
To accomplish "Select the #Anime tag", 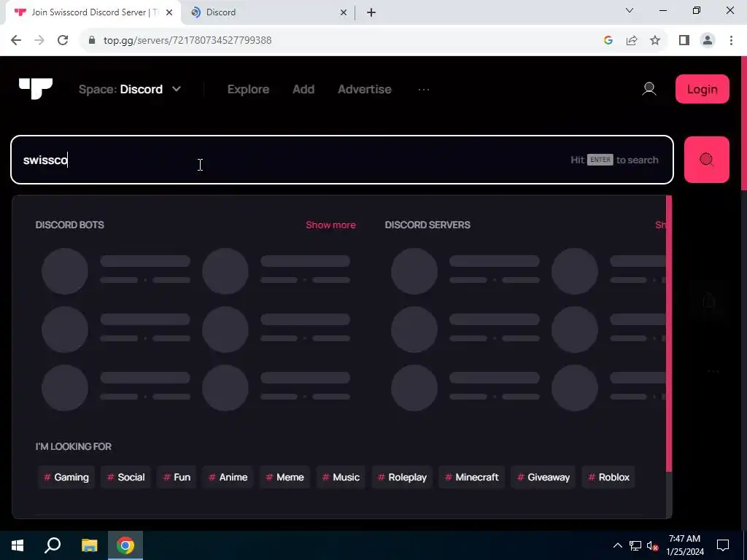I will pyautogui.click(x=228, y=477).
